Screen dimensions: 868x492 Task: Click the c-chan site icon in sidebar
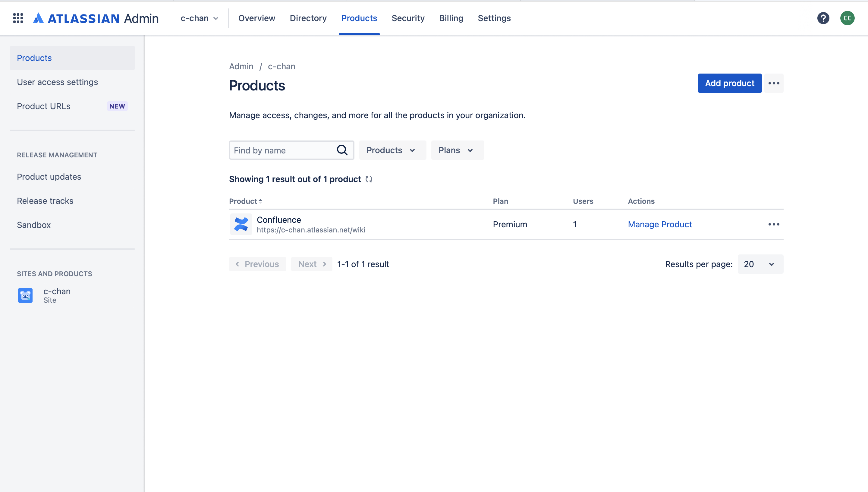pyautogui.click(x=24, y=295)
